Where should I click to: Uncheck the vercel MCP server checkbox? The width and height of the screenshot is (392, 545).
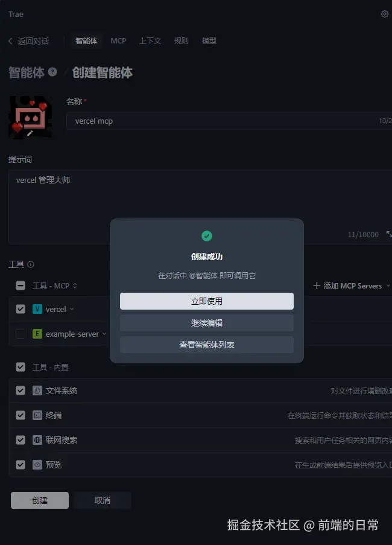point(21,309)
